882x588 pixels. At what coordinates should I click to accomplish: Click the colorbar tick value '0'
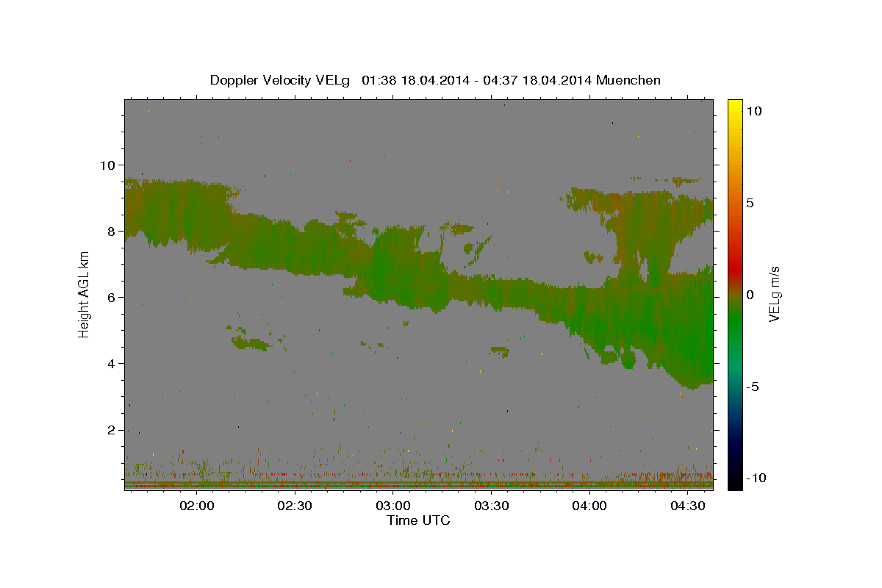tap(749, 295)
